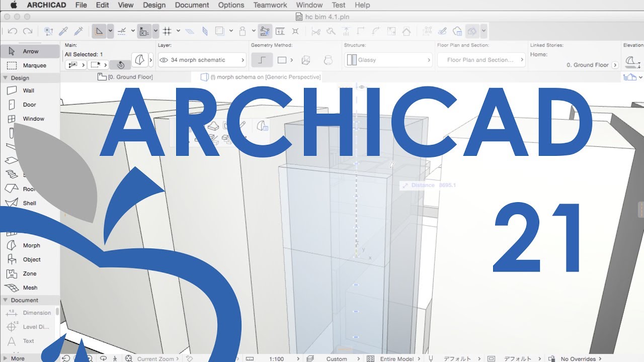Click the scissors Split icon
644x362 pixels.
[316, 31]
